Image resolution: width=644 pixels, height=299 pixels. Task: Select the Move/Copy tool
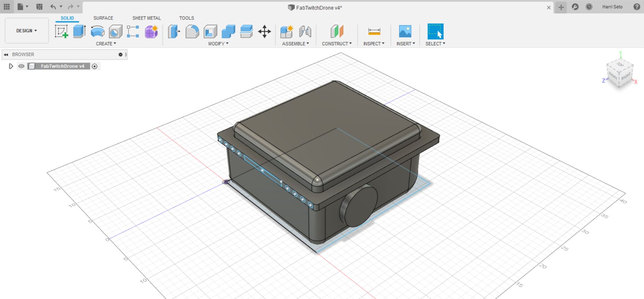tap(265, 32)
